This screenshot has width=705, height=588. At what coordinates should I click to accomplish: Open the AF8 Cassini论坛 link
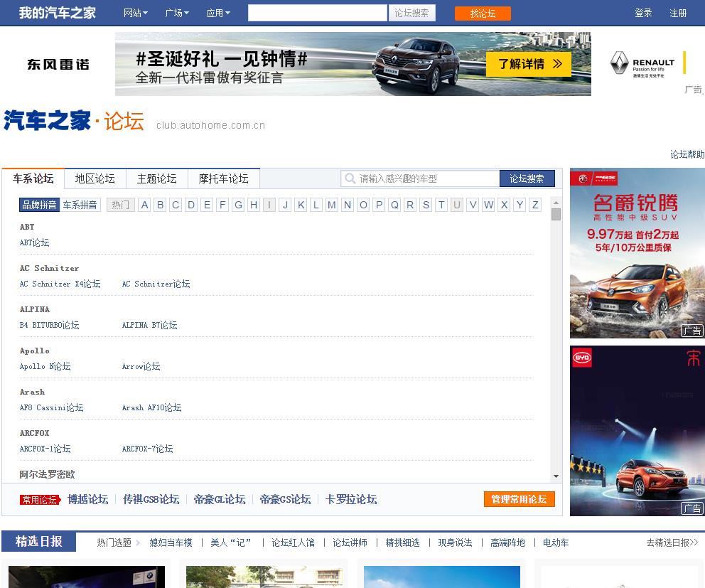52,407
